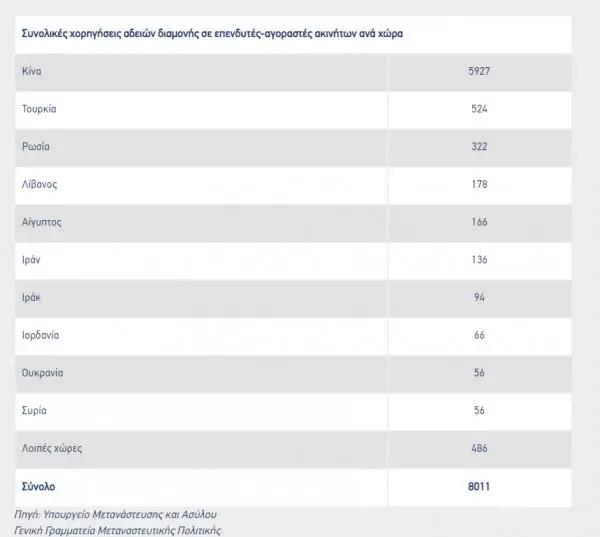Click the value 322 for Ρωσία
Viewport: 600px width, 537px height.
click(479, 147)
